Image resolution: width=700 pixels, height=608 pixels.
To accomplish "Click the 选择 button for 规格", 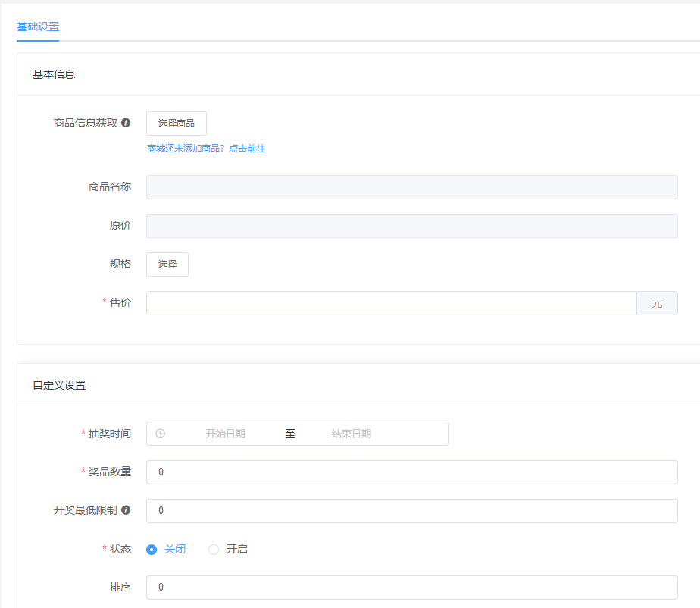I will point(167,265).
